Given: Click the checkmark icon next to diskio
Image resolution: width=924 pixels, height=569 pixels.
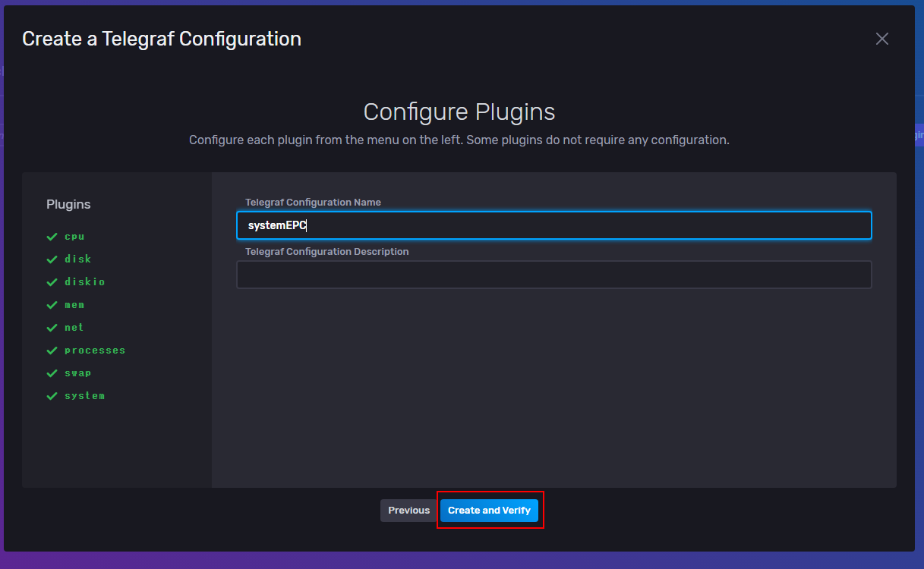Looking at the screenshot, I should [52, 282].
